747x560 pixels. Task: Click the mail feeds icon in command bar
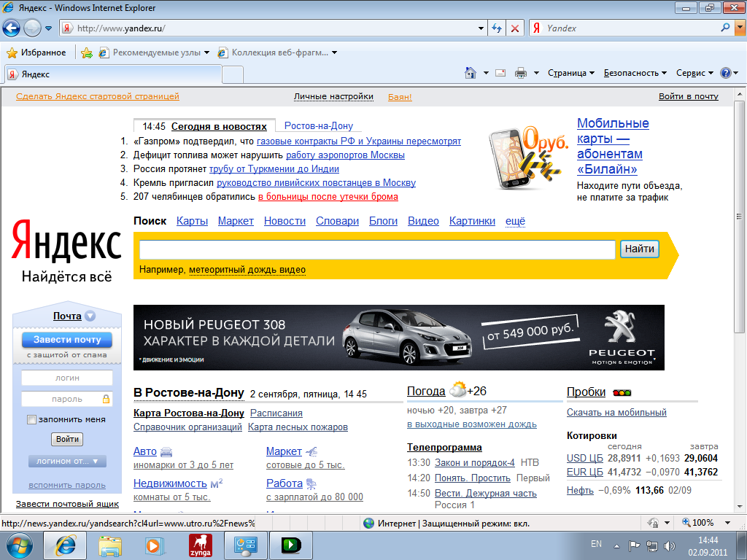click(x=500, y=73)
